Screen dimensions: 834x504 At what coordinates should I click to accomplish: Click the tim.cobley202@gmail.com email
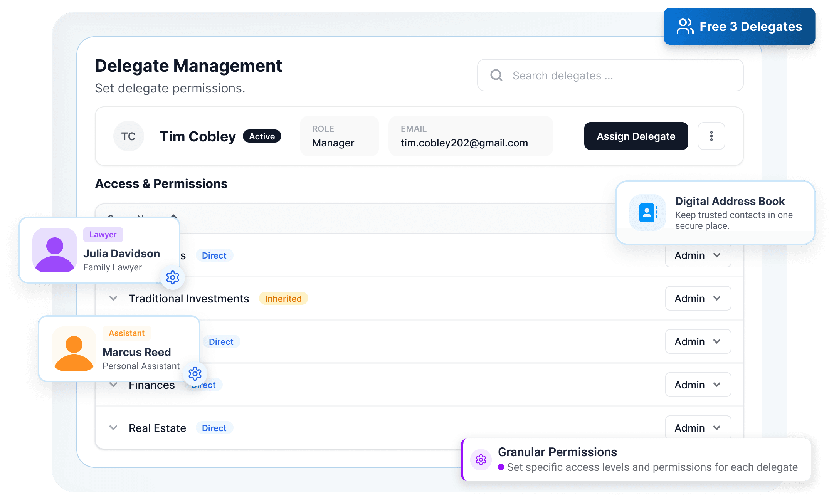pos(464,143)
